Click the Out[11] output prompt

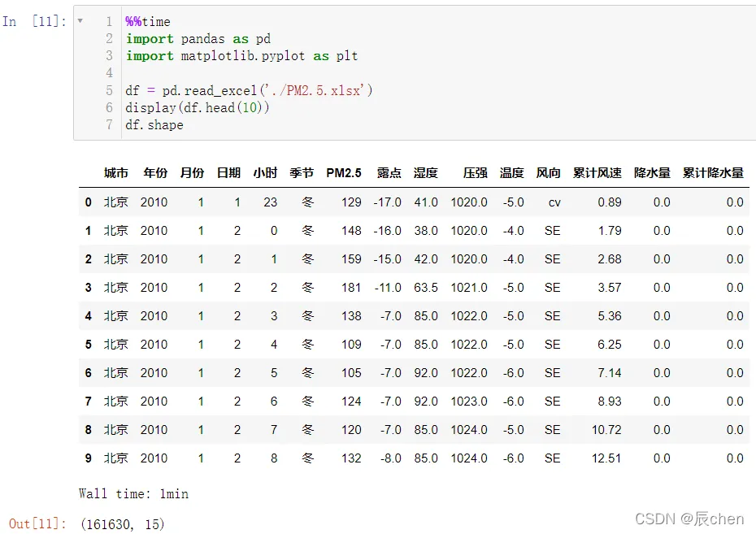37,524
